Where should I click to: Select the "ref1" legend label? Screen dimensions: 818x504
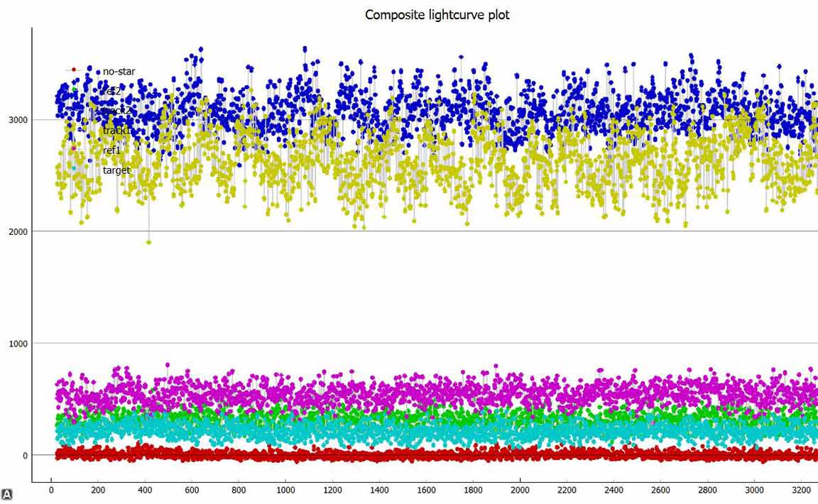pyautogui.click(x=112, y=150)
